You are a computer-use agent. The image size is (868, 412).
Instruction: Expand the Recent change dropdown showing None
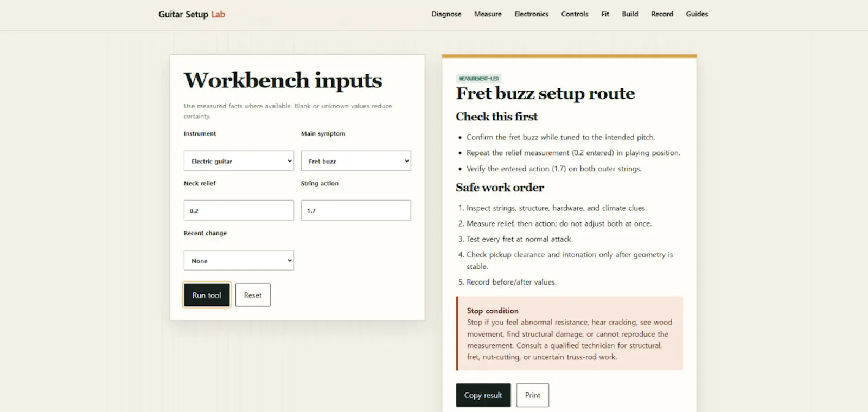[x=239, y=260]
